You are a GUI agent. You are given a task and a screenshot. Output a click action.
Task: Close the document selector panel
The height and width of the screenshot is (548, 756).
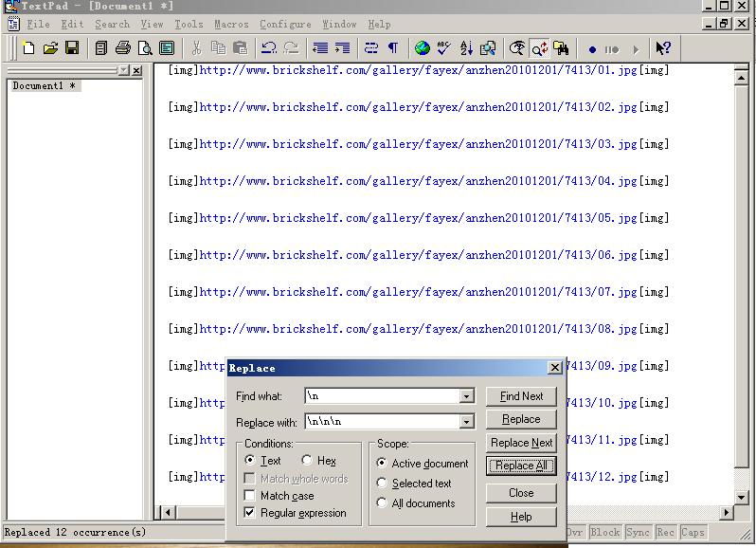(137, 70)
